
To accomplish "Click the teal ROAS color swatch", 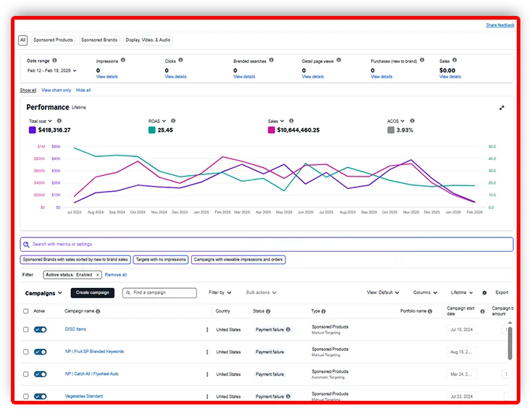I will [152, 130].
